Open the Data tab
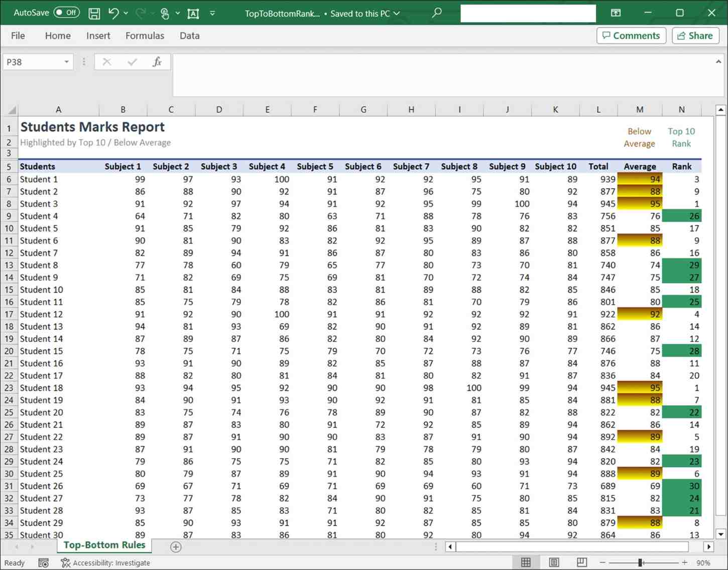Viewport: 728px width, 570px height. 189,36
